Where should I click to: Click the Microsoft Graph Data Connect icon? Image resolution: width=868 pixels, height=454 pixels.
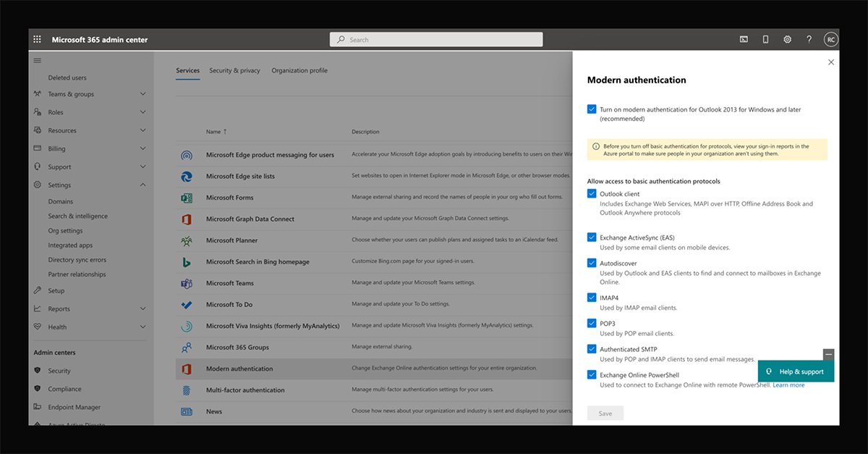pos(187,218)
